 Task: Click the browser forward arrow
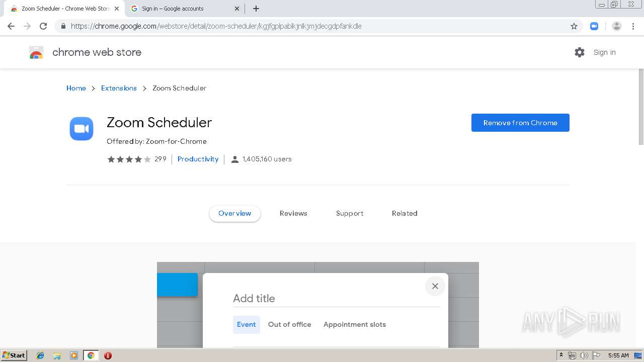click(x=27, y=26)
